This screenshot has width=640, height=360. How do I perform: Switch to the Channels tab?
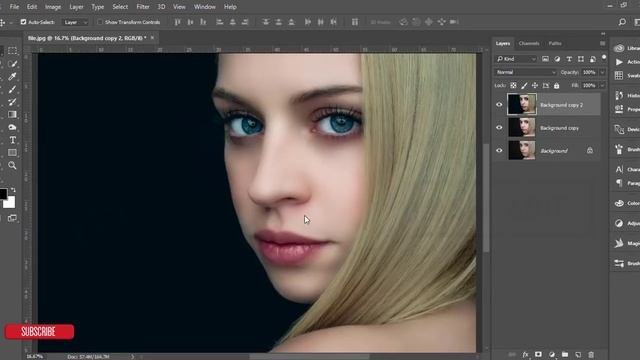point(529,43)
